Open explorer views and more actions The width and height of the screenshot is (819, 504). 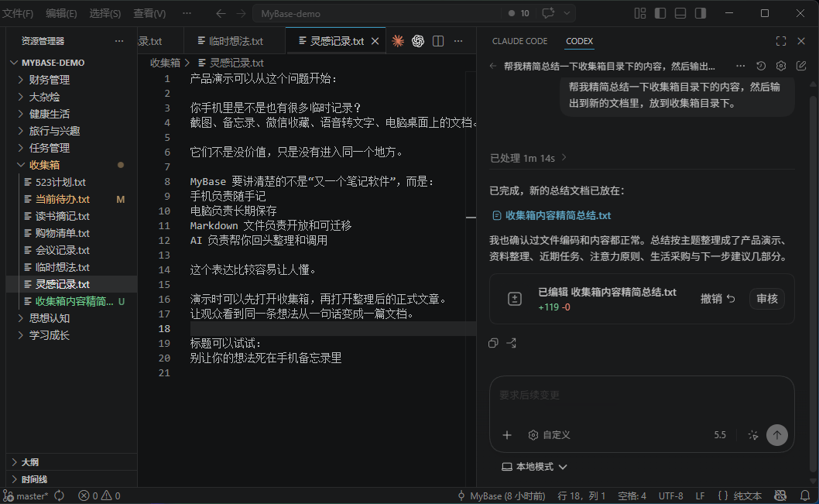[x=119, y=41]
